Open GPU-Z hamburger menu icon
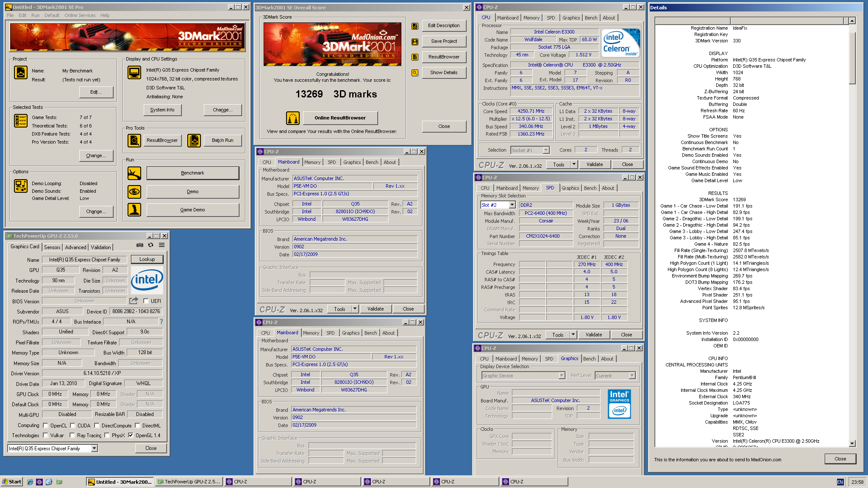 tap(162, 245)
